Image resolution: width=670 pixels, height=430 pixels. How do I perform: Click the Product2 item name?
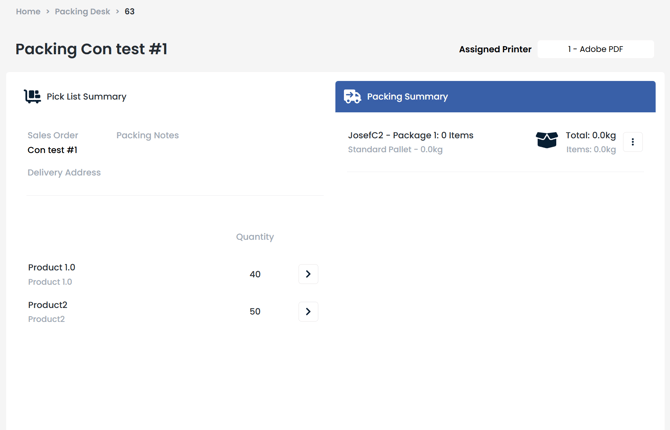tap(48, 305)
